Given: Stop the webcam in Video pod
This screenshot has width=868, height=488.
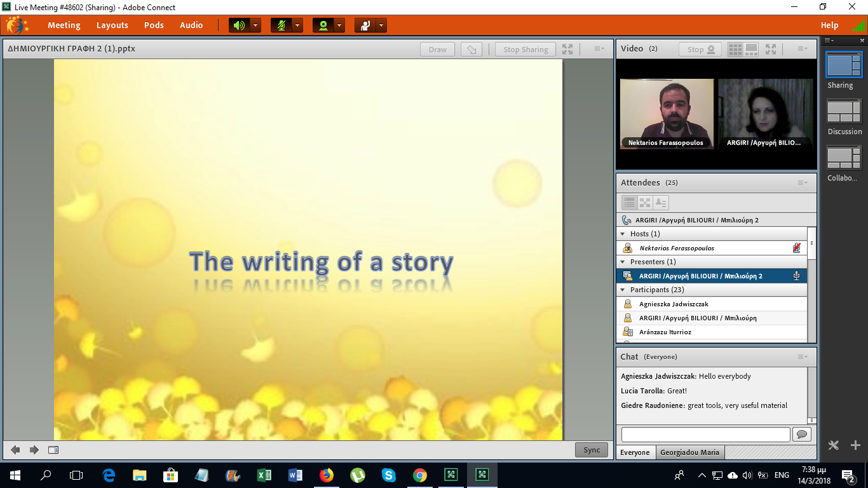Looking at the screenshot, I should [x=700, y=50].
